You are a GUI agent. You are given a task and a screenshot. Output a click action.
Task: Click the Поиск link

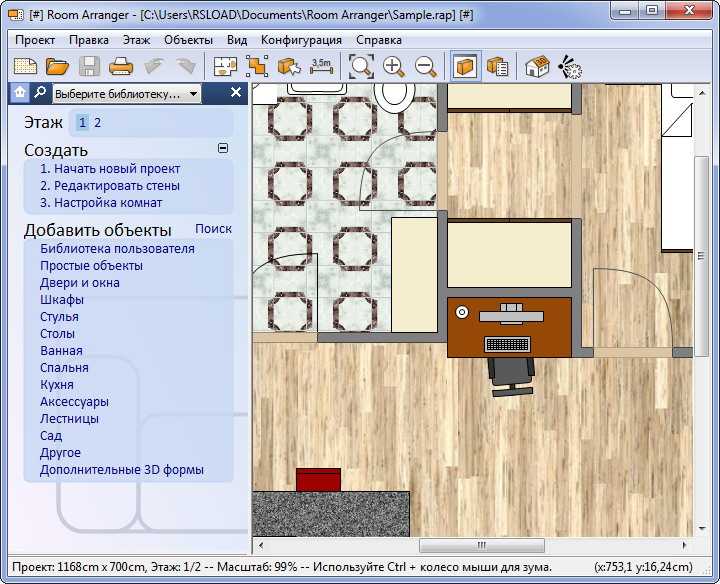(214, 229)
